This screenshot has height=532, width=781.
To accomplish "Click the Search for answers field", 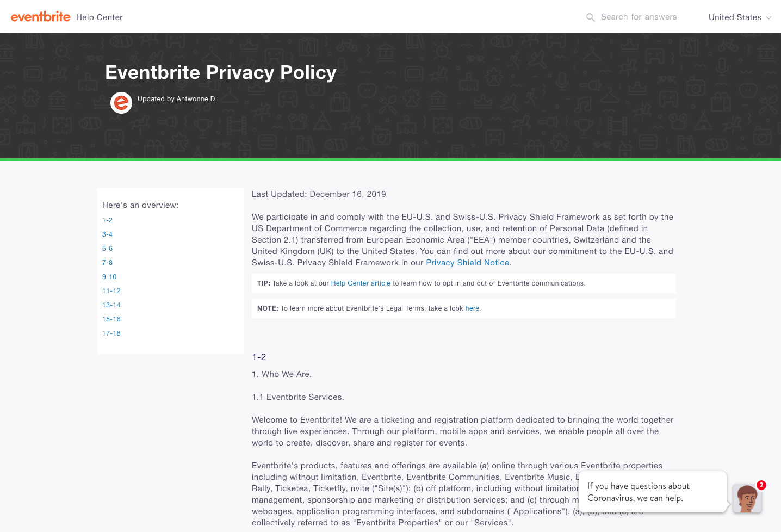I will 639,17.
